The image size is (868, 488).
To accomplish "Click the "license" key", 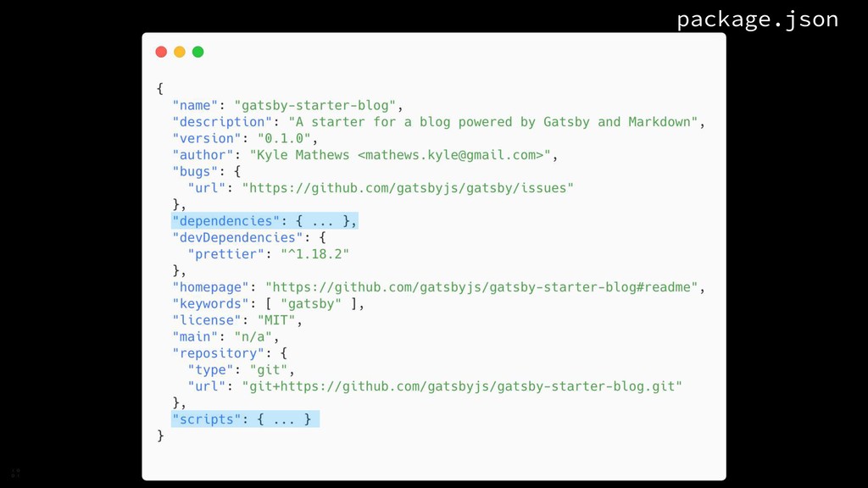I will pos(207,320).
